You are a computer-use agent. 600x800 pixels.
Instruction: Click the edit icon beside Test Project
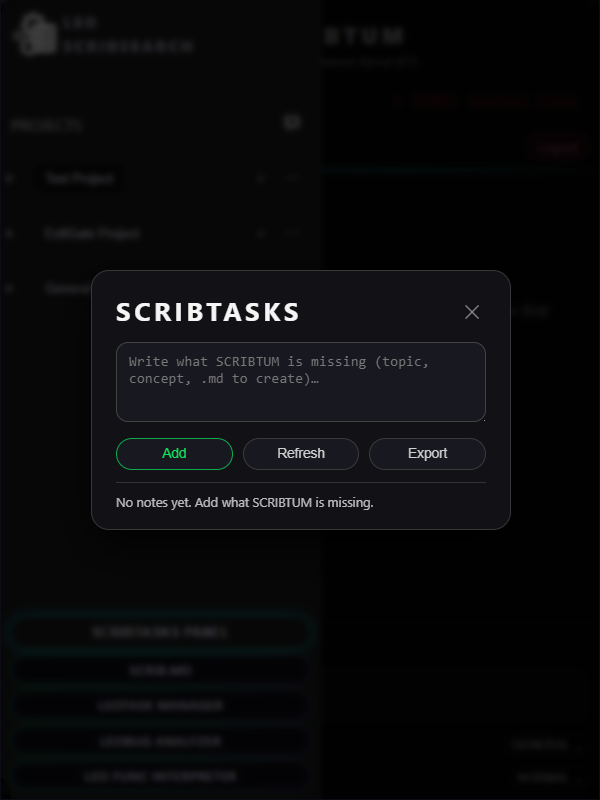(261, 178)
